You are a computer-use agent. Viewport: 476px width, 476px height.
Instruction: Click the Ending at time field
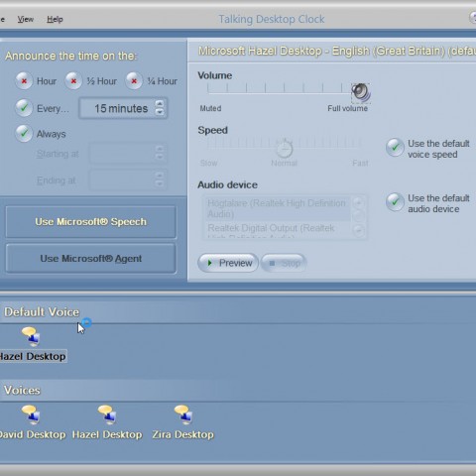point(128,180)
